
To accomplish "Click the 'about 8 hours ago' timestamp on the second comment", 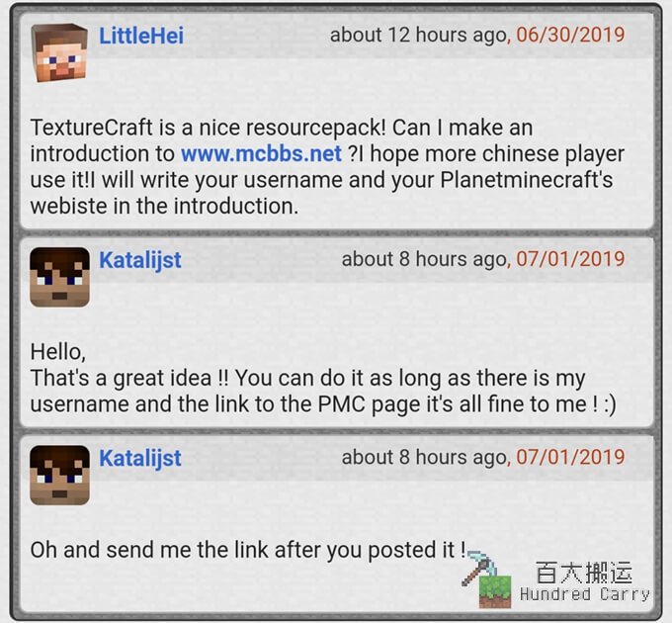I will click(424, 259).
